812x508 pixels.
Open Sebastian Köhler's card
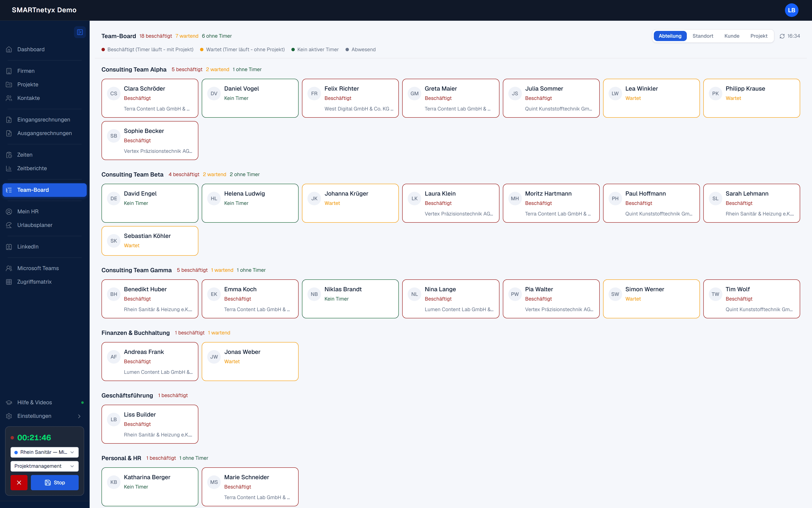[x=150, y=241]
